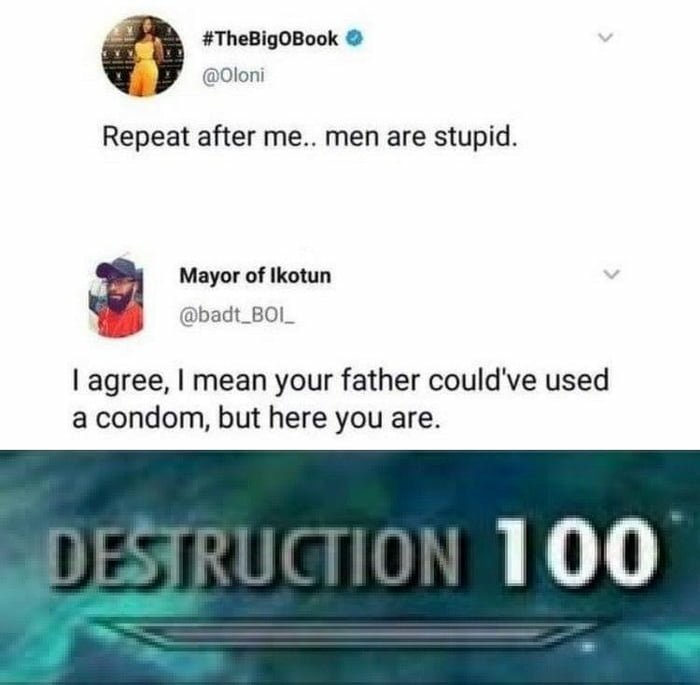Click the bearded man's cap in the reply avatar
Image resolution: width=700 pixels, height=685 pixels.
pos(118,269)
